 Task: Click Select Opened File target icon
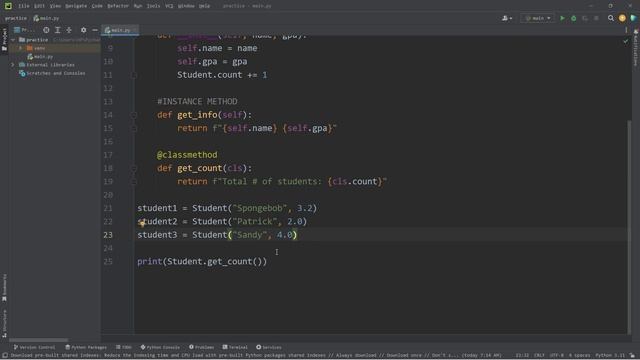(x=46, y=30)
